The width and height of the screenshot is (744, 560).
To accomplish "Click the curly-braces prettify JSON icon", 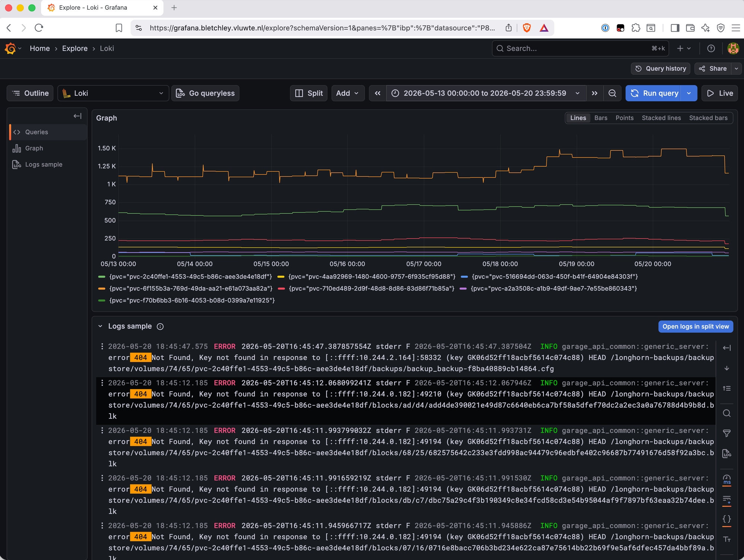I will tap(727, 519).
